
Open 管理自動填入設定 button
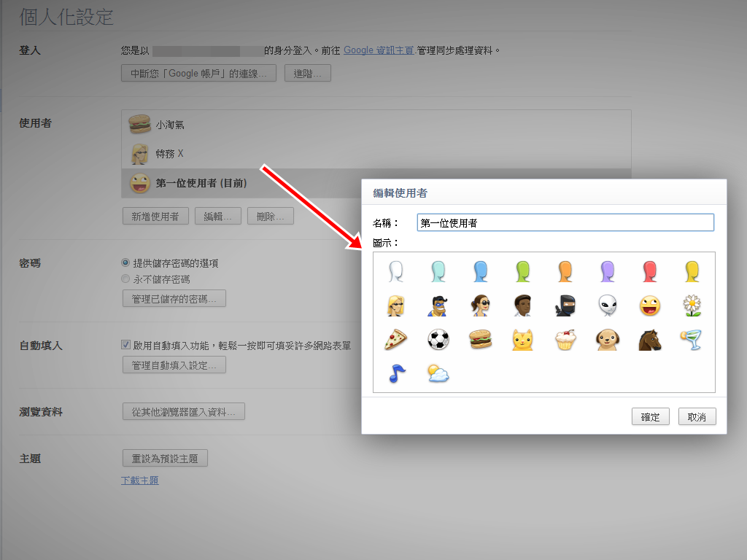(x=174, y=365)
